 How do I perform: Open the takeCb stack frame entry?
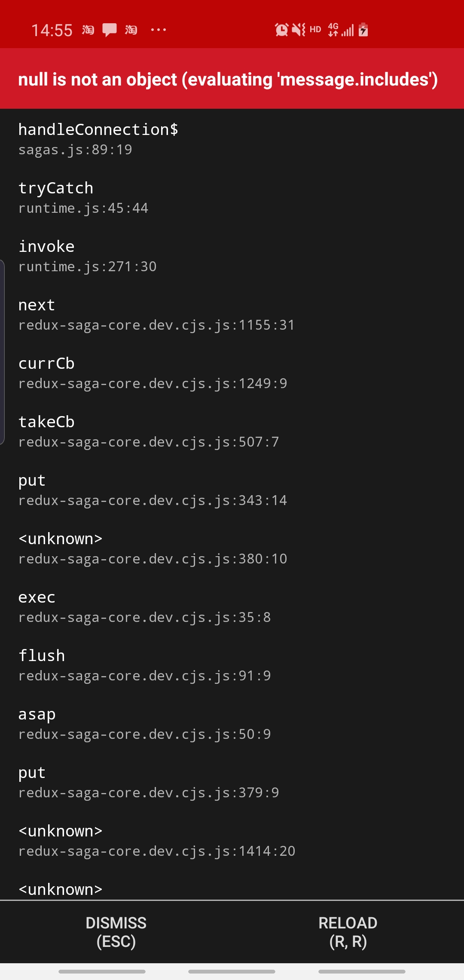[x=149, y=431]
